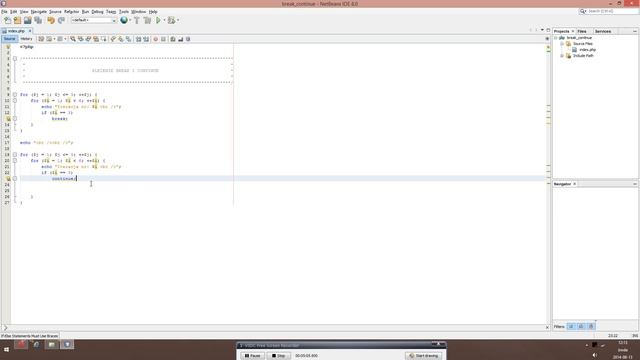Click the Clean and Build icon

point(147,20)
